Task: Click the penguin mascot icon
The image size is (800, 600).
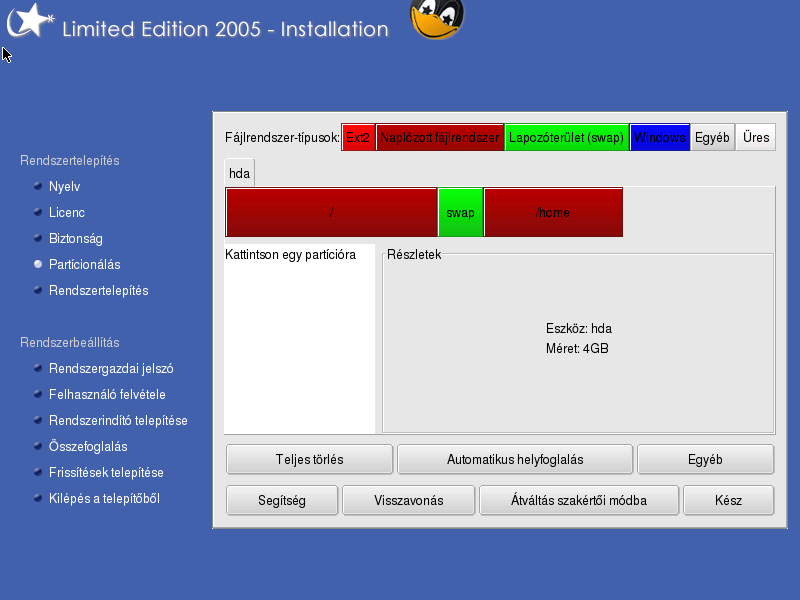Action: (437, 19)
